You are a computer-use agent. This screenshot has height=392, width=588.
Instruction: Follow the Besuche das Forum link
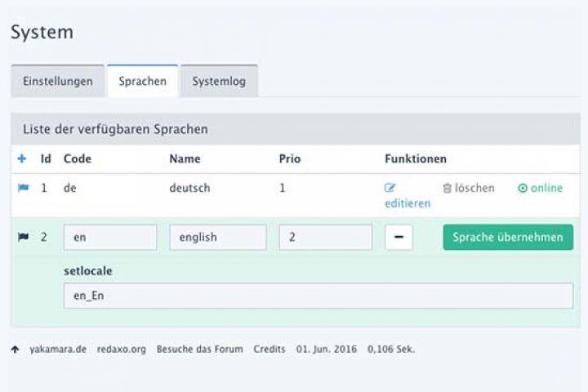199,350
